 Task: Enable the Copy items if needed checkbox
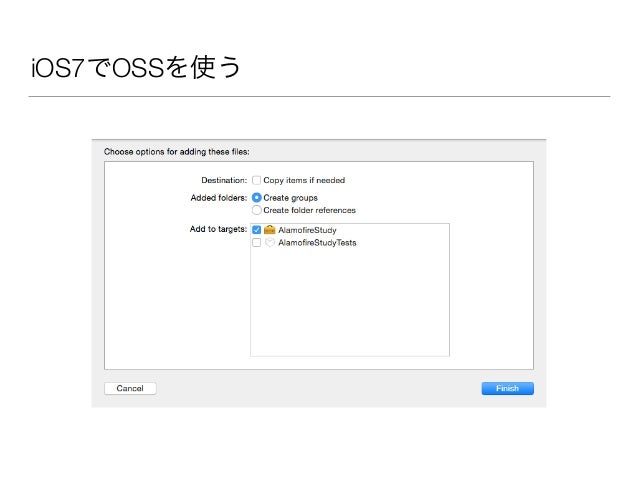256,180
